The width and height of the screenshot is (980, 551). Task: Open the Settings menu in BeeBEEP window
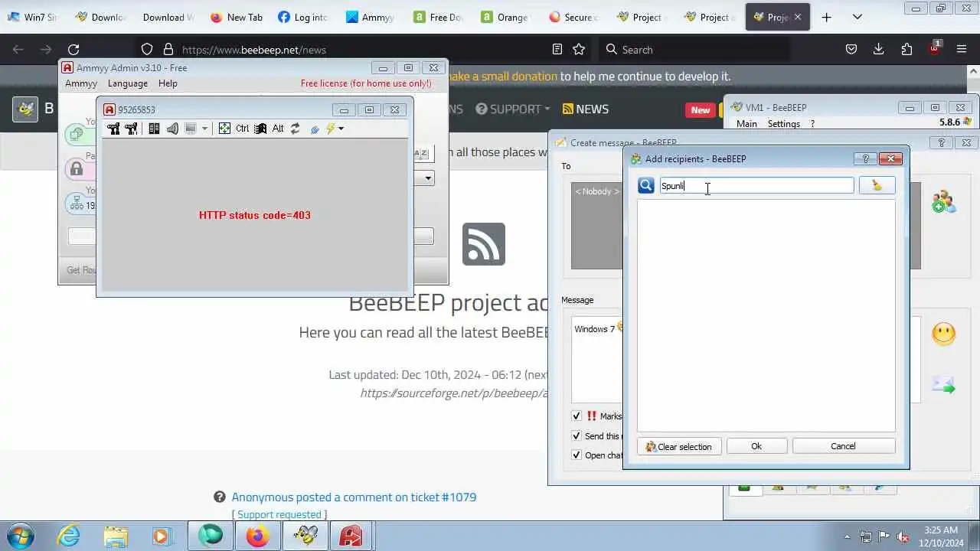click(x=783, y=124)
